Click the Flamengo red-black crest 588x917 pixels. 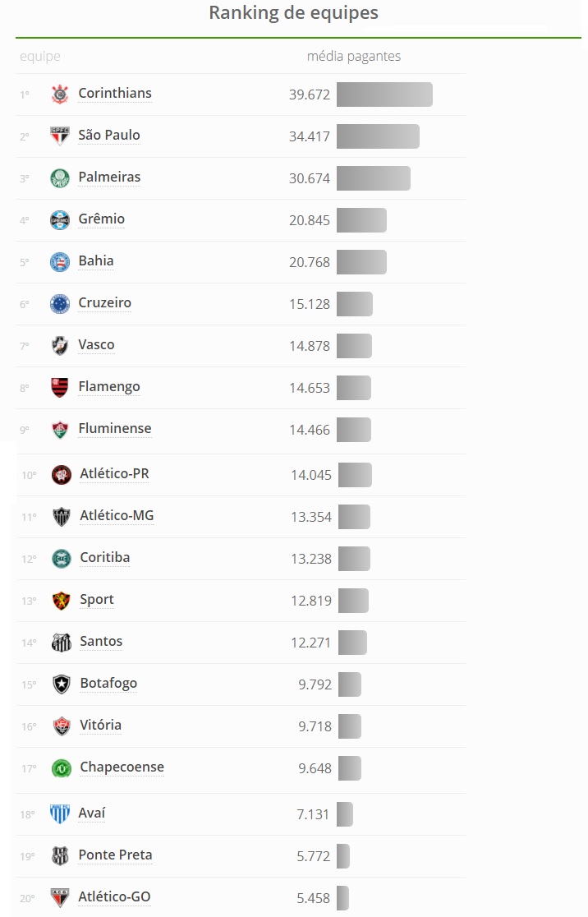point(60,387)
